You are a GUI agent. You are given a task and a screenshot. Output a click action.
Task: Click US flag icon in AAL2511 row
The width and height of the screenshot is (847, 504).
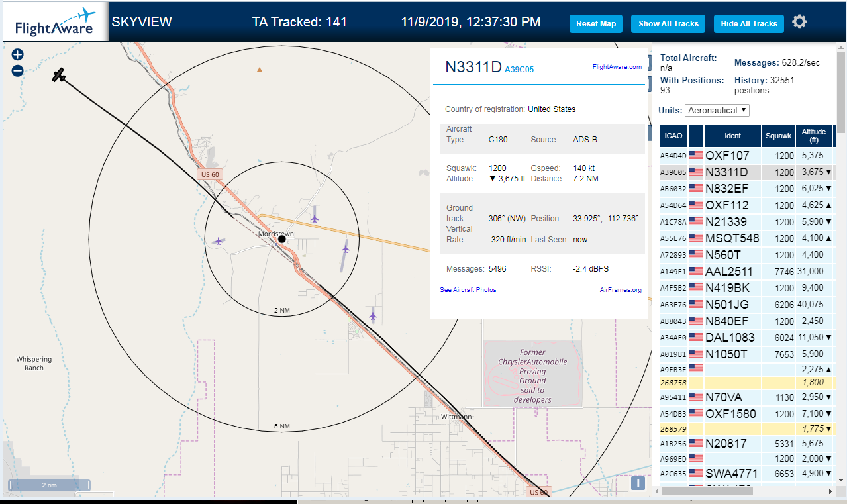click(x=696, y=272)
